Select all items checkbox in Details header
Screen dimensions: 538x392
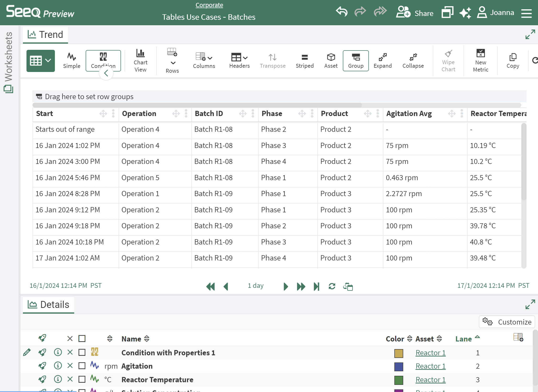[x=82, y=339]
